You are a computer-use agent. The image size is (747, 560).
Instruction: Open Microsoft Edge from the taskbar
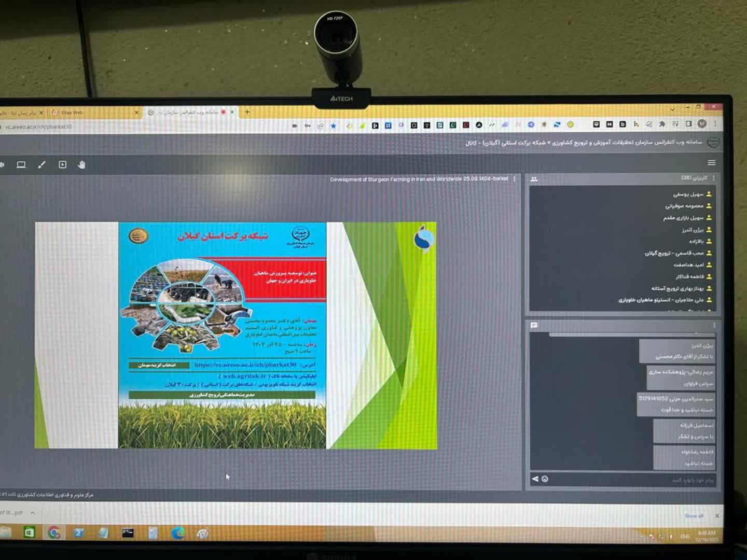tap(178, 533)
